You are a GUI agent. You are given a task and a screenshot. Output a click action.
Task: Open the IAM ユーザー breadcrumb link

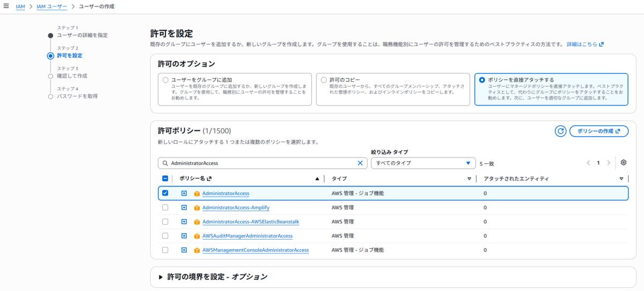(52, 6)
